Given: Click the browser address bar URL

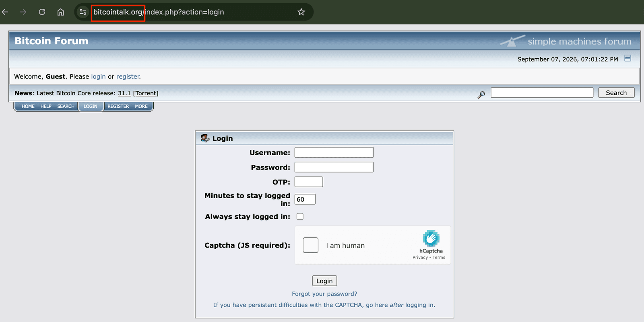Looking at the screenshot, I should pos(159,12).
